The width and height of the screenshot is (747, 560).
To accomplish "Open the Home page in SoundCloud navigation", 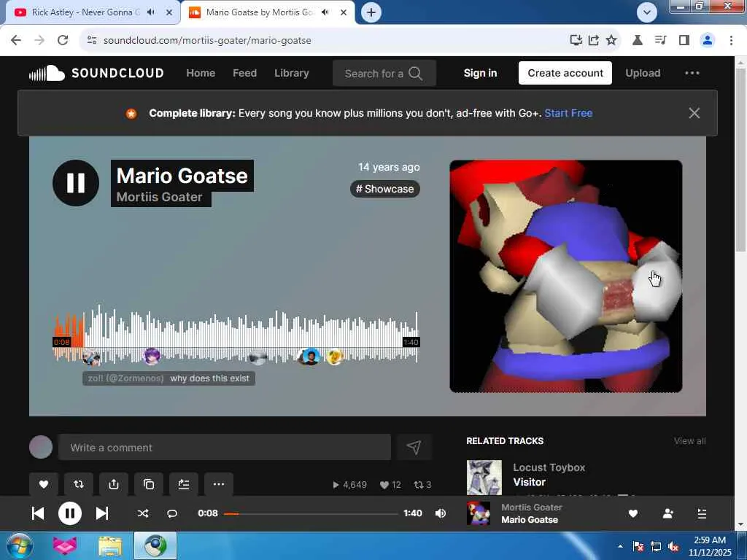I will coord(201,74).
